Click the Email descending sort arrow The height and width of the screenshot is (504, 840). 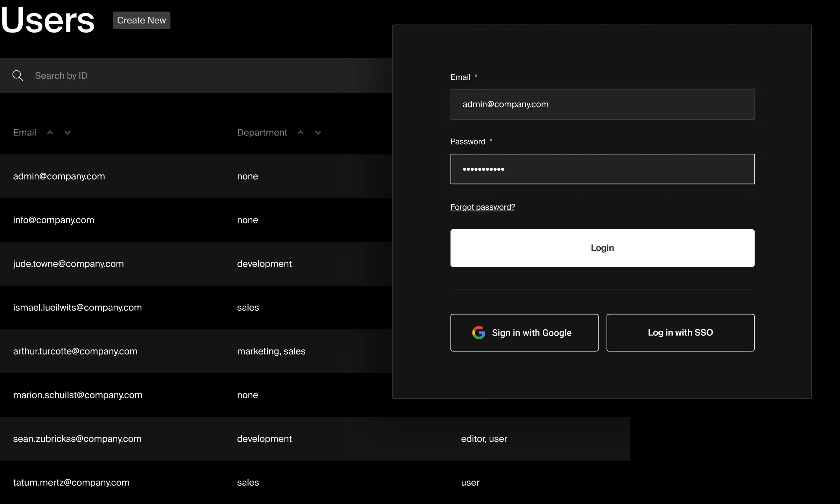click(67, 133)
